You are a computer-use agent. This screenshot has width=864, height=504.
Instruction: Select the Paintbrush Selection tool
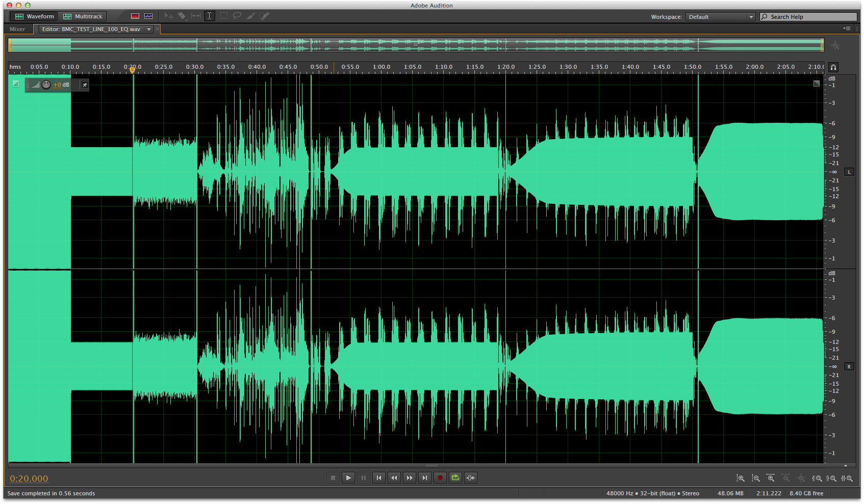250,16
